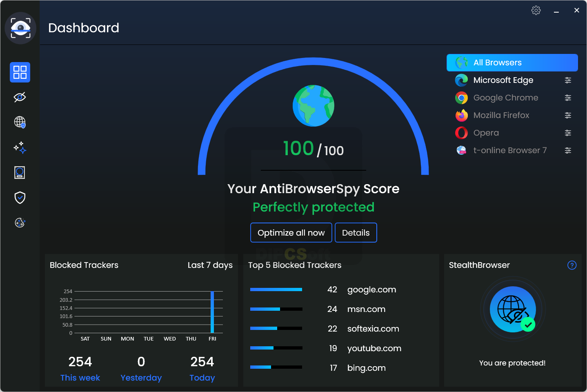This screenshot has width=587, height=392.
Task: Click Today tracker count label
Action: 202,378
